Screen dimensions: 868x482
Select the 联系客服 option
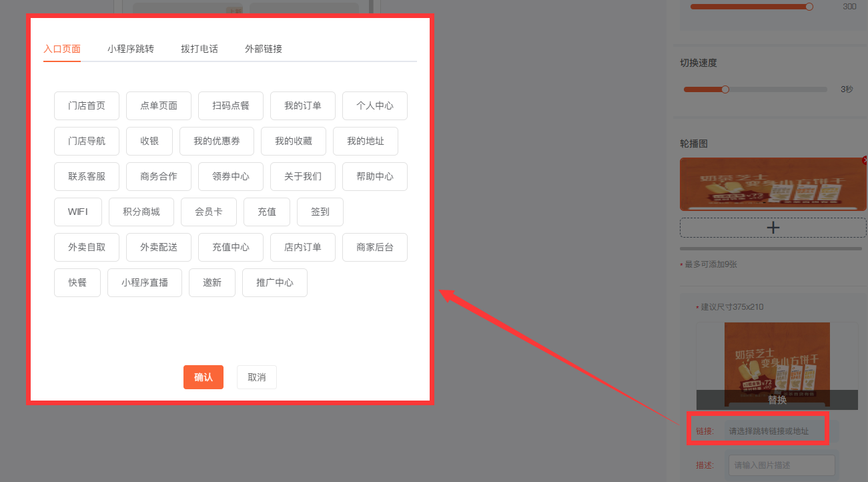[87, 176]
